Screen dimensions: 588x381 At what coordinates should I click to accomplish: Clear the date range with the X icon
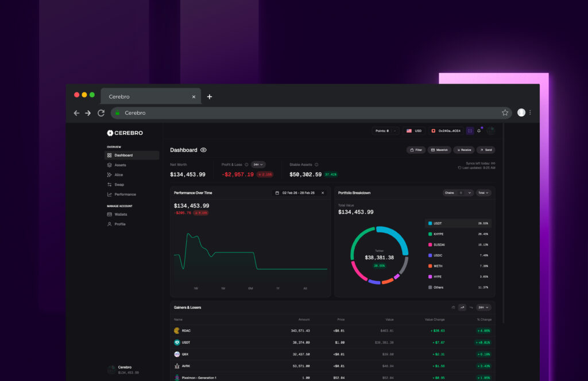coord(323,193)
